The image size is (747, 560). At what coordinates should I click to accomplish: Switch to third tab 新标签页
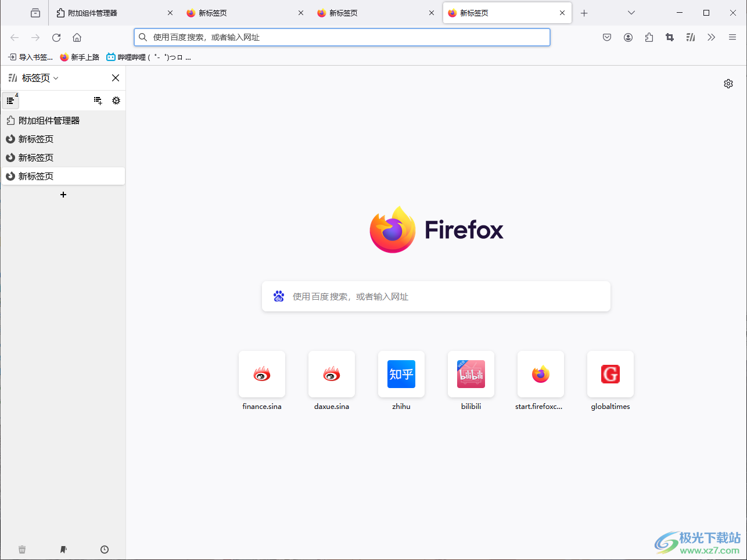(376, 13)
